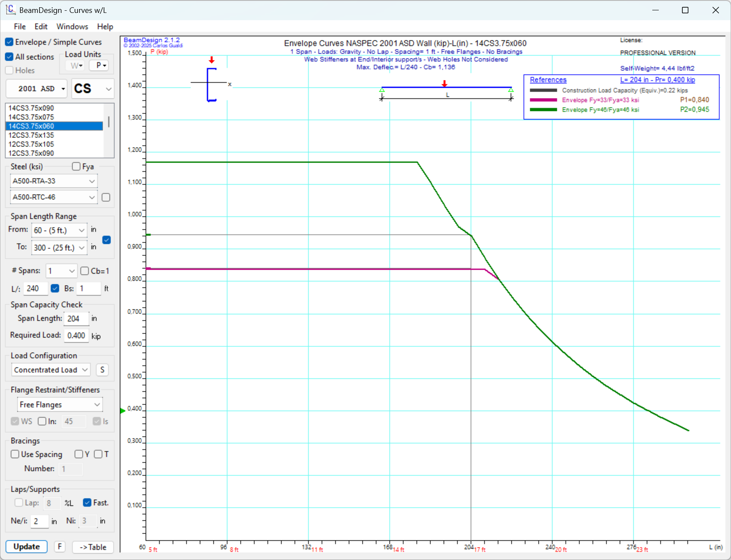
Task: Click the green Envelope Fy=46 legend swatch
Action: coord(544,110)
